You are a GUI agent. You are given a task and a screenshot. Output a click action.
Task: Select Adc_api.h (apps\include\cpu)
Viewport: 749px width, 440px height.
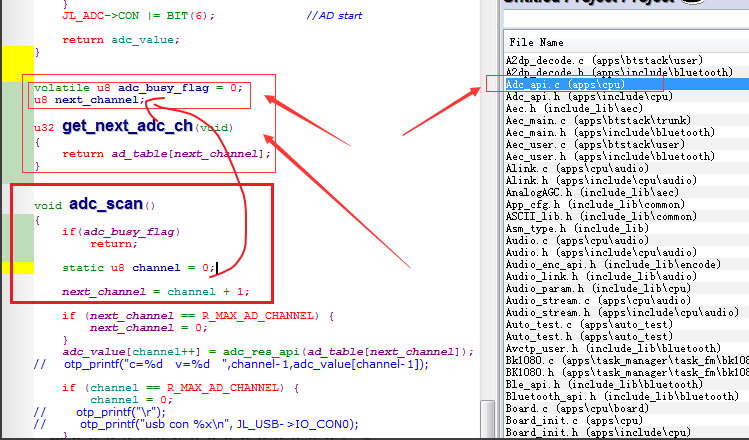[x=589, y=97]
